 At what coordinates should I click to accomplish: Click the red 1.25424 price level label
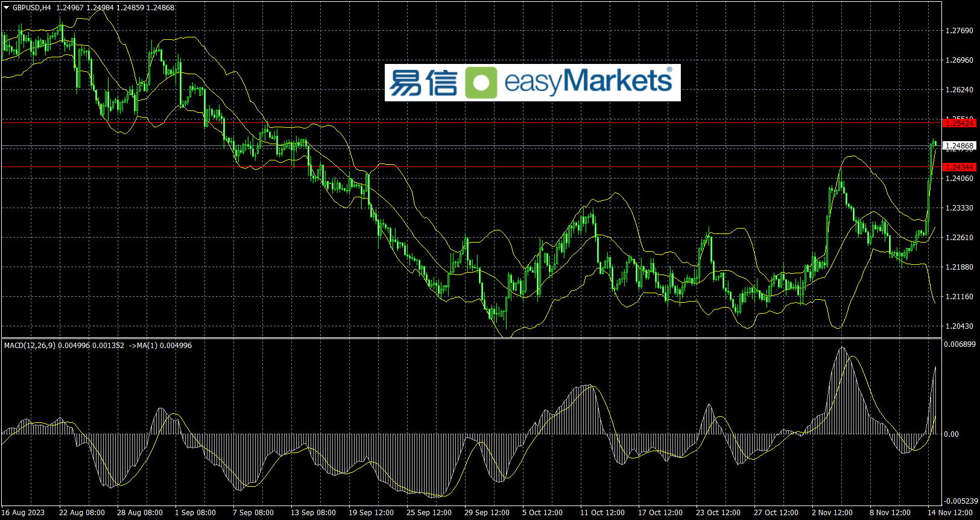point(959,123)
